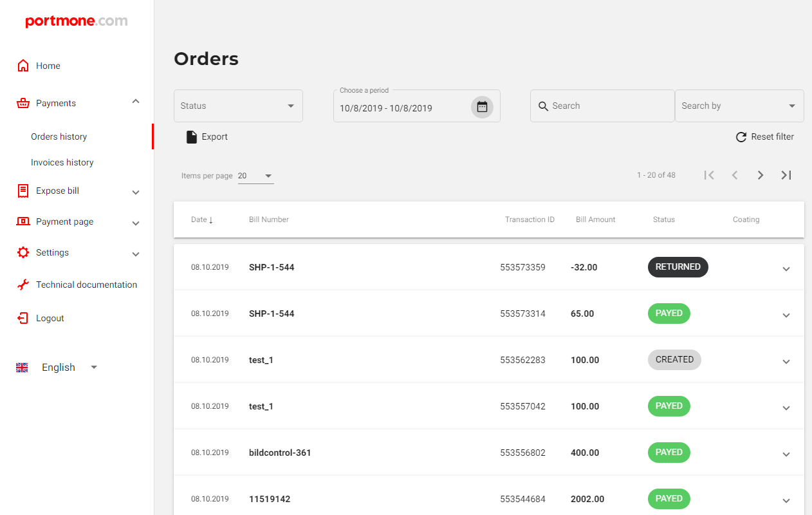This screenshot has width=812, height=515.
Task: Expand the RETURNED order SHP-1-544 row
Action: [786, 268]
